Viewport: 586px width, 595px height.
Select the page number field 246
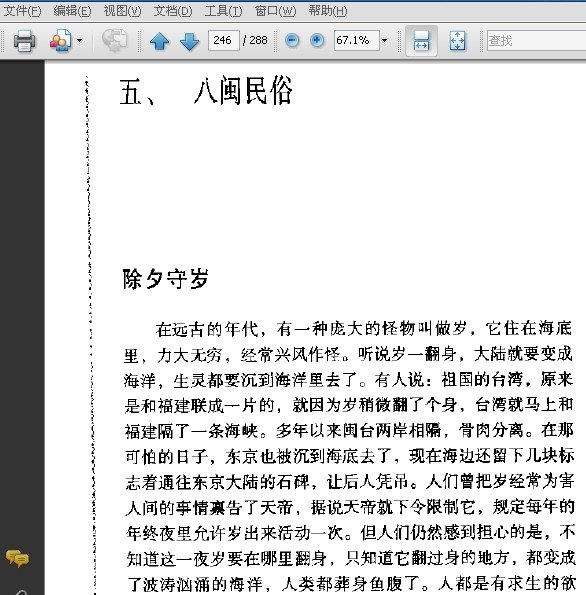click(224, 40)
